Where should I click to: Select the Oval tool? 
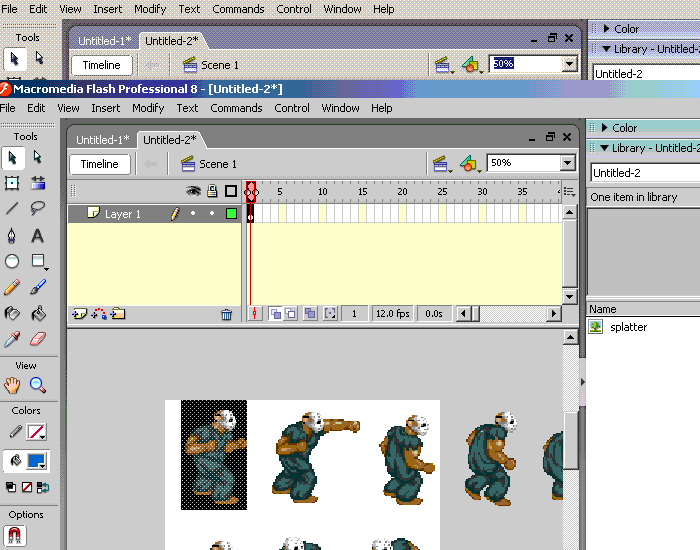pyautogui.click(x=12, y=261)
